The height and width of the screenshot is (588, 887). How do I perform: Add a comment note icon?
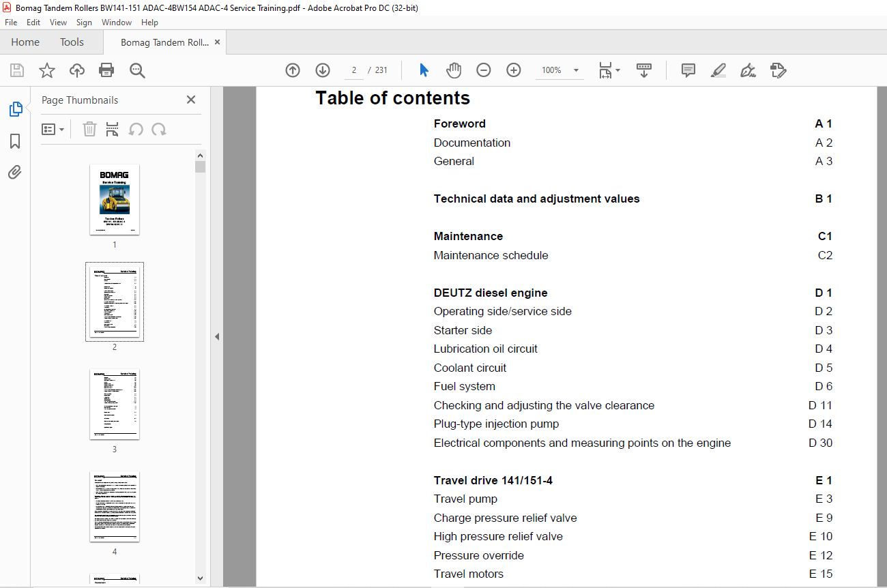(688, 70)
